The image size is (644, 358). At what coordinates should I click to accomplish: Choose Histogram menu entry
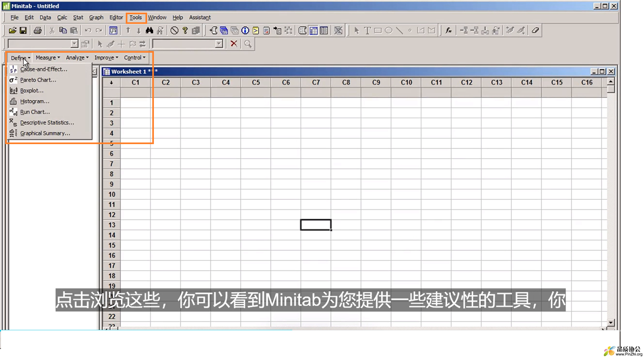[50, 101]
